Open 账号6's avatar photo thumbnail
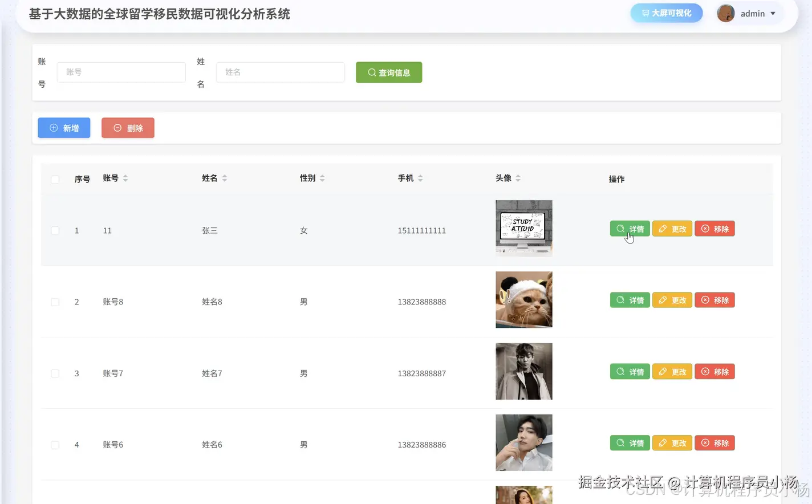The image size is (812, 504). (524, 442)
